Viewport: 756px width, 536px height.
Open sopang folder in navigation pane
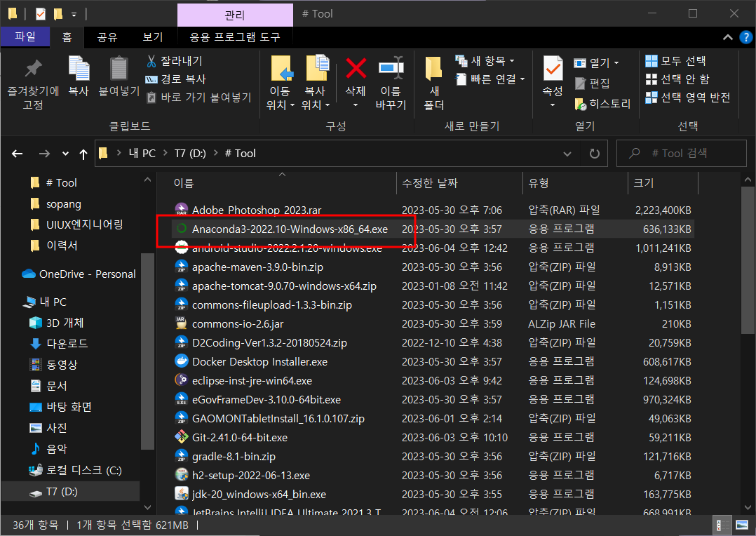63,204
